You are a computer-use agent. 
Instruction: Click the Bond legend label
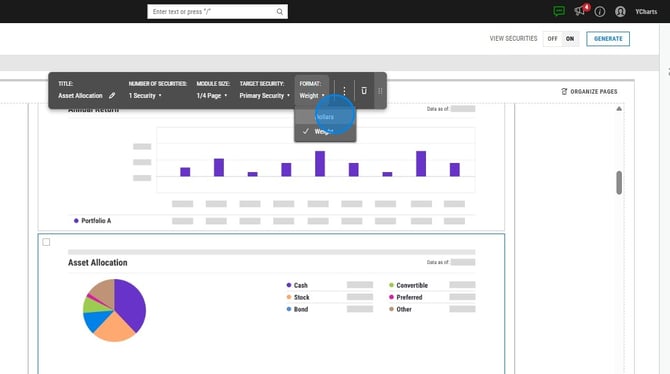[x=301, y=309]
